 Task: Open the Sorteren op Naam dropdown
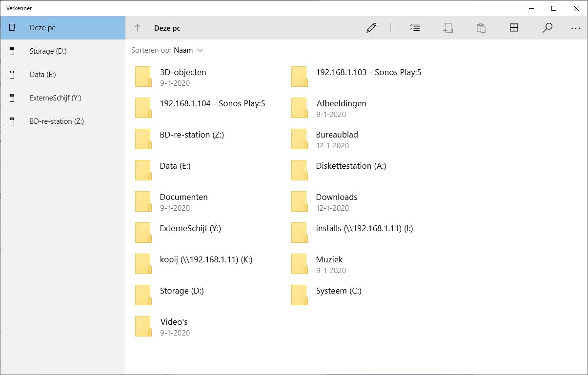167,50
